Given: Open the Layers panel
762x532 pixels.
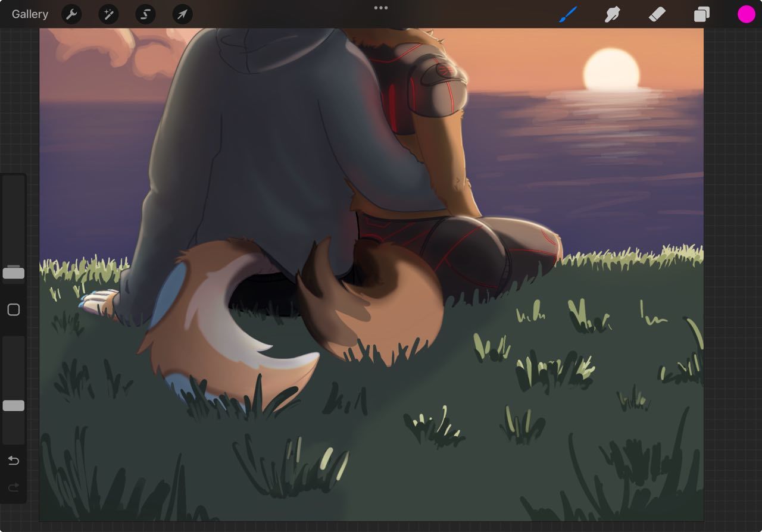Looking at the screenshot, I should point(701,14).
